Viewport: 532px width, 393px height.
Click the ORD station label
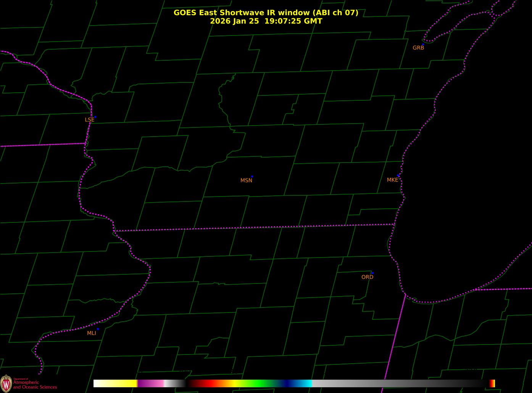367,277
